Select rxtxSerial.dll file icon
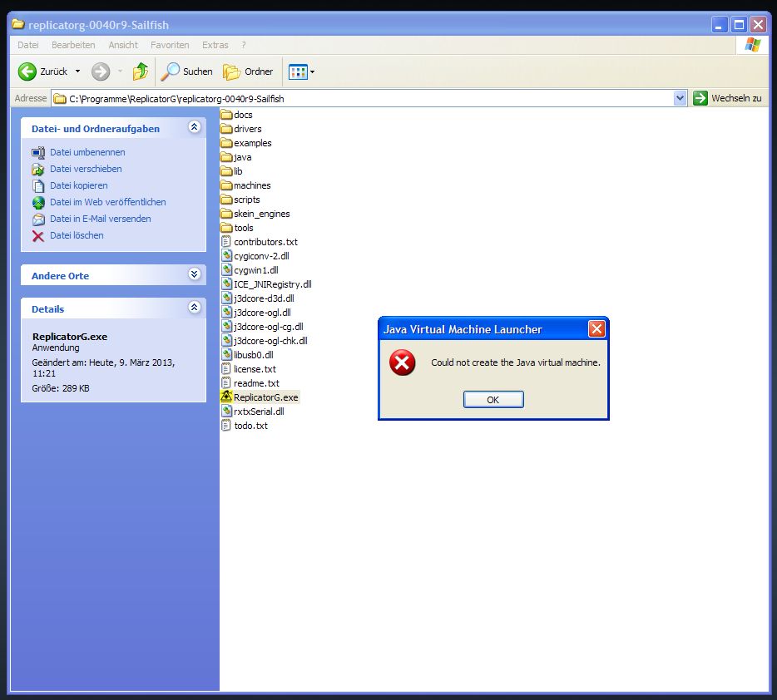Screen dimensions: 777x700 (226, 412)
